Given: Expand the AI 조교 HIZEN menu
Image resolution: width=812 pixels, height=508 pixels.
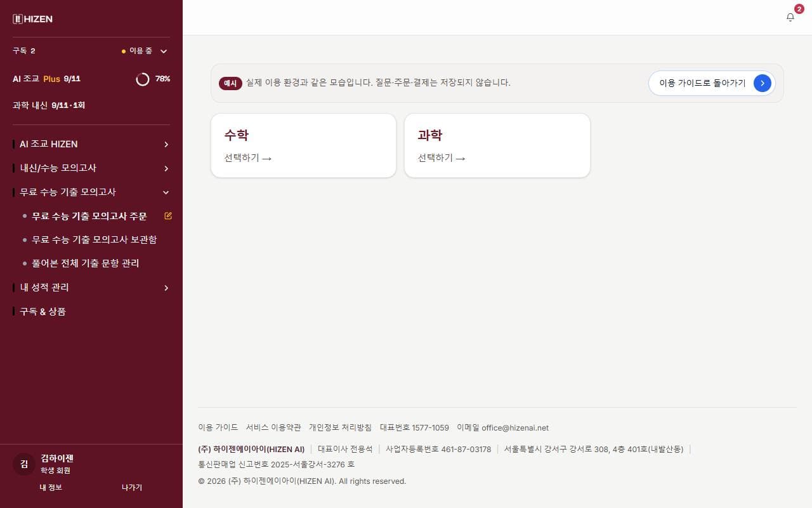Looking at the screenshot, I should pos(91,144).
